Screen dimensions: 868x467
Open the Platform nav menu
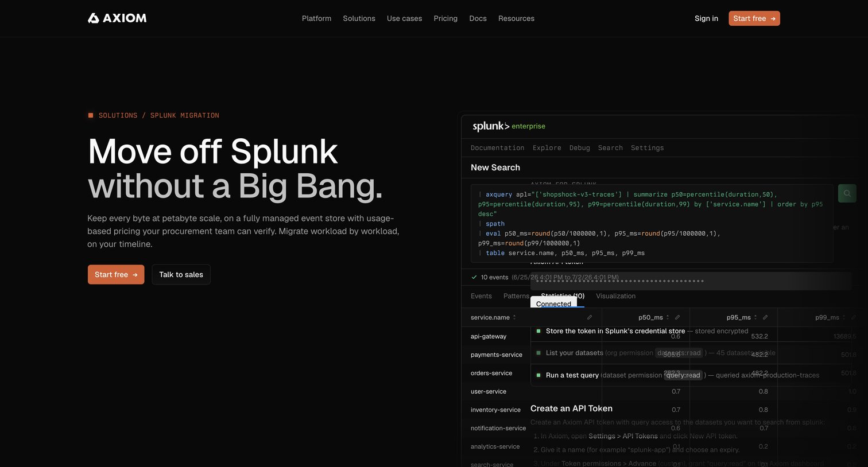point(316,18)
